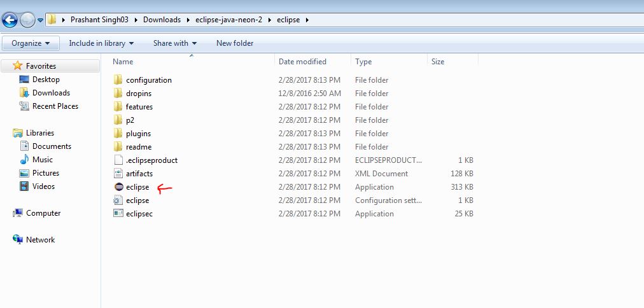Select Libraries in navigation pane

pos(40,132)
